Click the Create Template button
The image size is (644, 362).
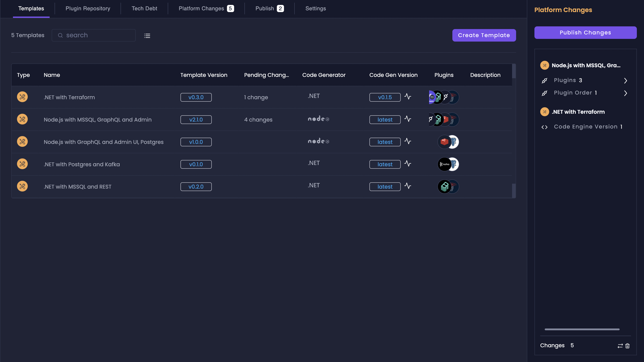(484, 35)
